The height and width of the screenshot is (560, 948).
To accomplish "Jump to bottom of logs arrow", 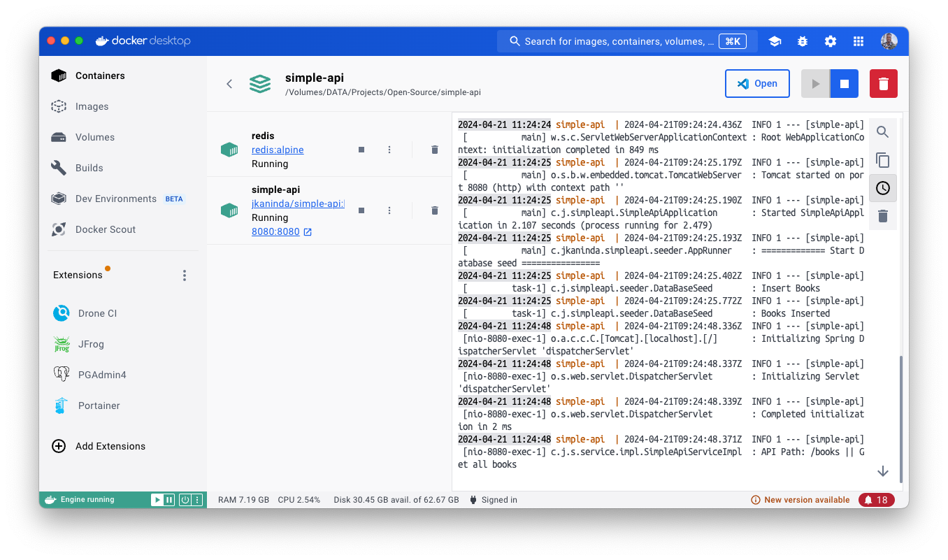I will (x=883, y=471).
